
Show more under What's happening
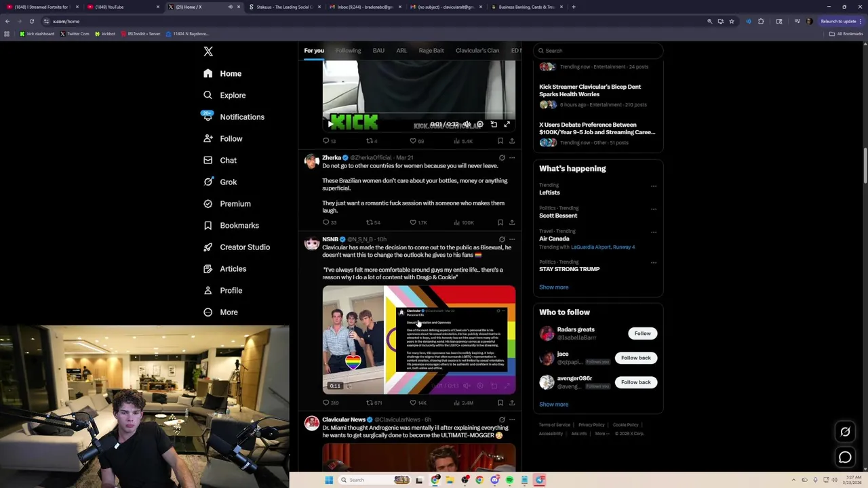tap(553, 287)
